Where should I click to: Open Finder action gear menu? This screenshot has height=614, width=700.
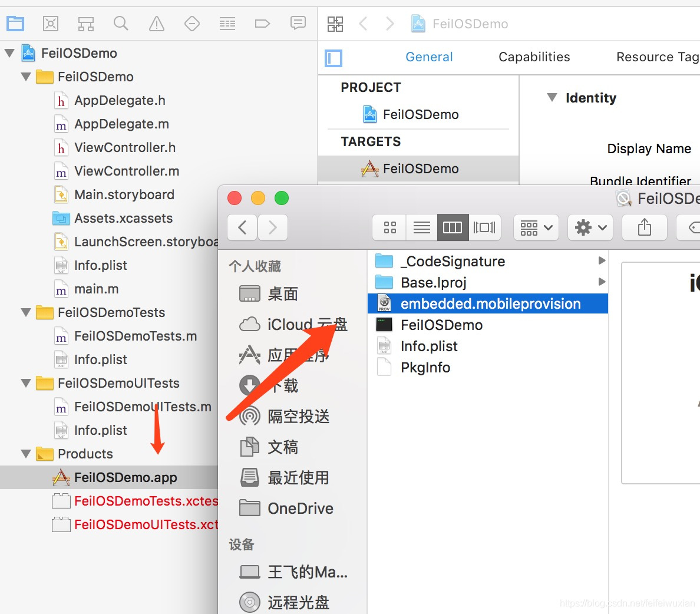[x=590, y=227]
